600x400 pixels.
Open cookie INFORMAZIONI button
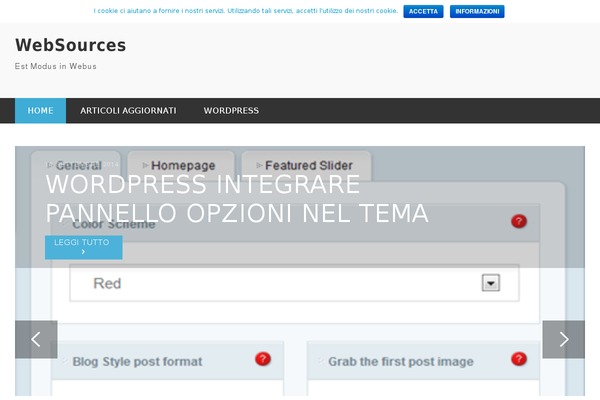pyautogui.click(x=477, y=11)
